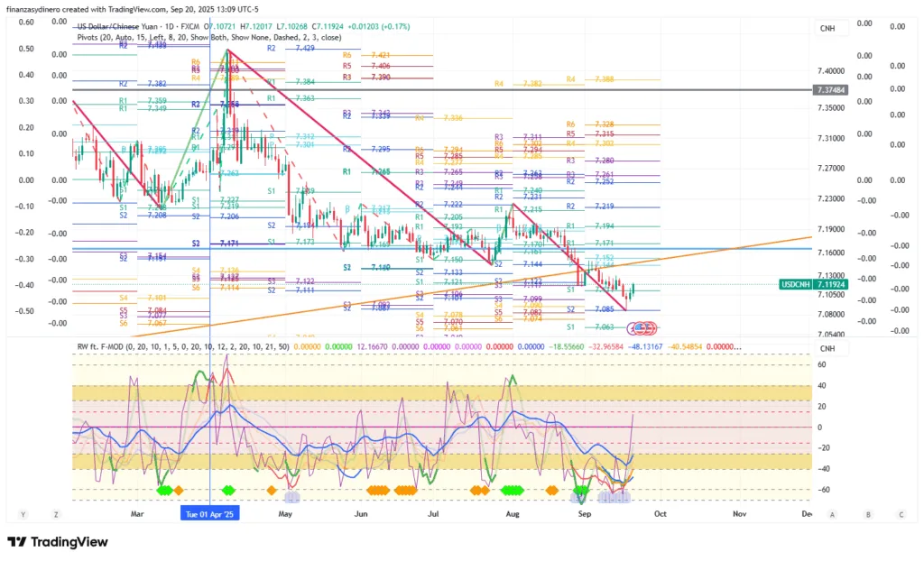Click the L7.10268 low value
The height and width of the screenshot is (561, 924).
click(292, 26)
